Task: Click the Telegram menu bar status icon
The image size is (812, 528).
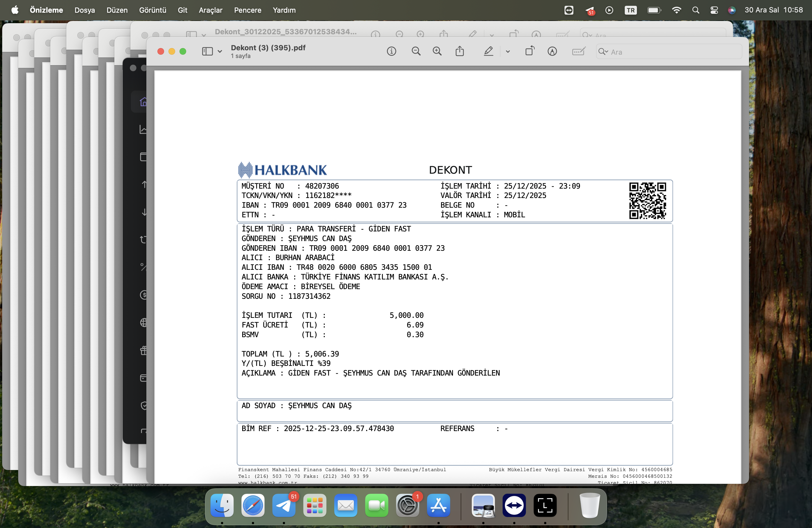Action: (x=590, y=10)
